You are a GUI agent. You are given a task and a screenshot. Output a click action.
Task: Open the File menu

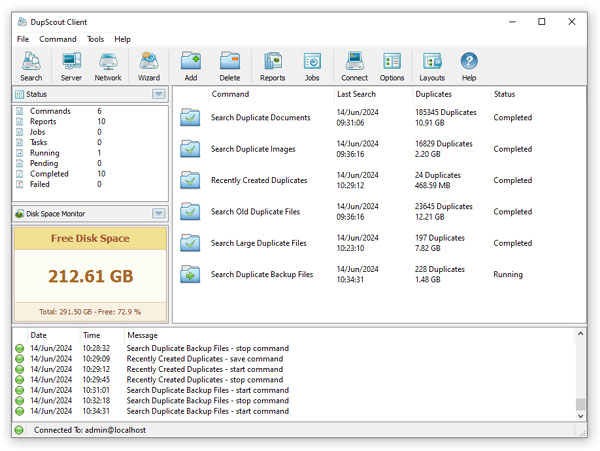(x=23, y=39)
